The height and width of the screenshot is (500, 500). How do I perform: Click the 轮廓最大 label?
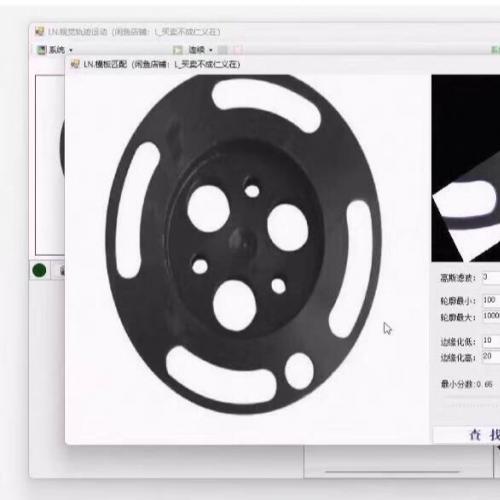458,317
